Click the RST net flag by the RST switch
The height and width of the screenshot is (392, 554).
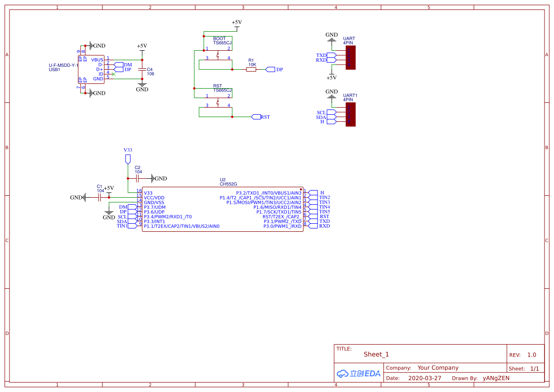tap(256, 117)
